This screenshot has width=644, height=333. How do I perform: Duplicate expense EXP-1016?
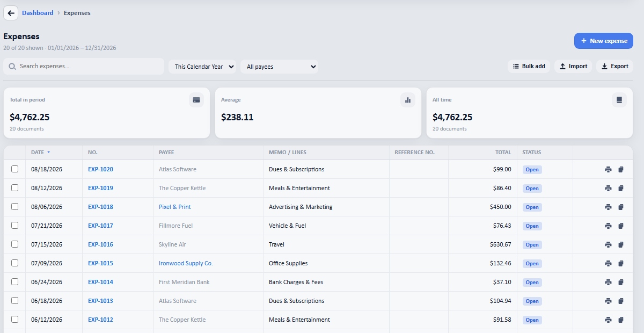tap(621, 245)
